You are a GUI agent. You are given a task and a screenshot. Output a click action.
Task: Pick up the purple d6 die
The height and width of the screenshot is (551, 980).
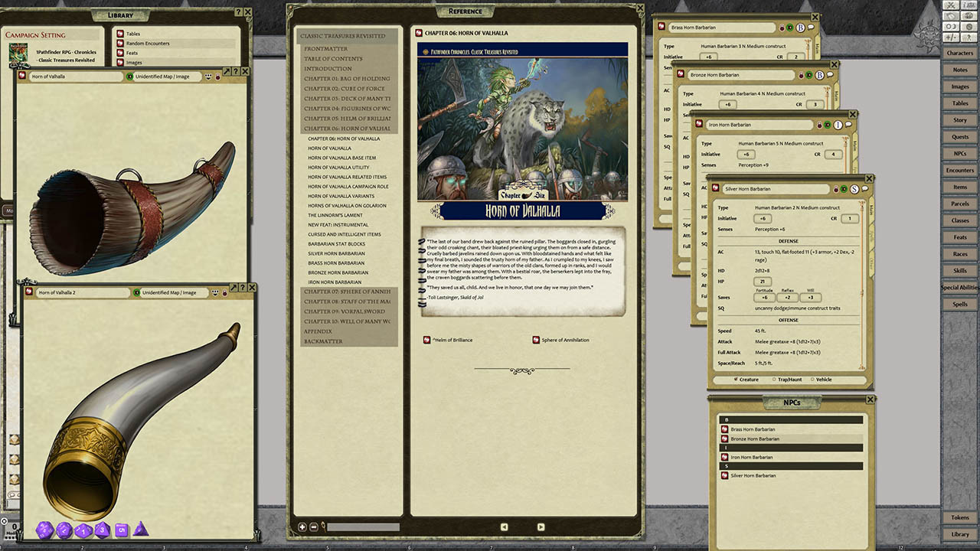(x=122, y=530)
